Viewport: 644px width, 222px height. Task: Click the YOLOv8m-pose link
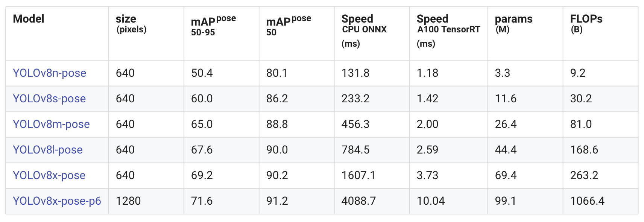[x=51, y=124]
